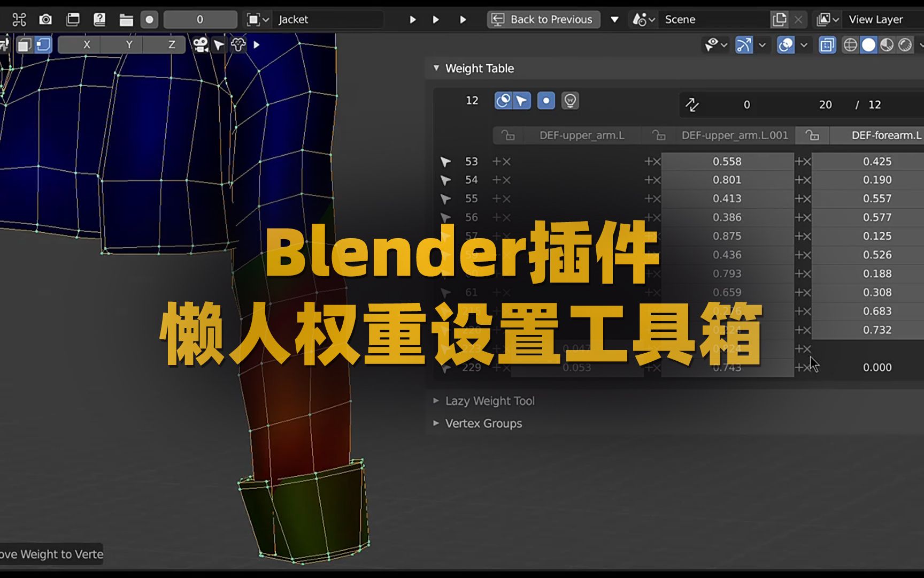This screenshot has width=924, height=578.
Task: Toggle the overlay icon in Weight Table
Action: (x=503, y=101)
